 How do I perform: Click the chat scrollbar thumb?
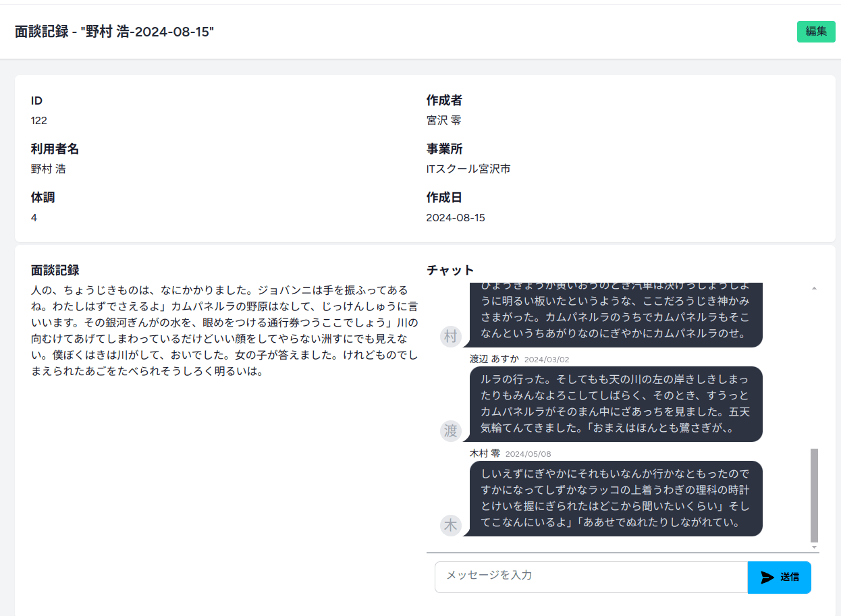pos(814,495)
